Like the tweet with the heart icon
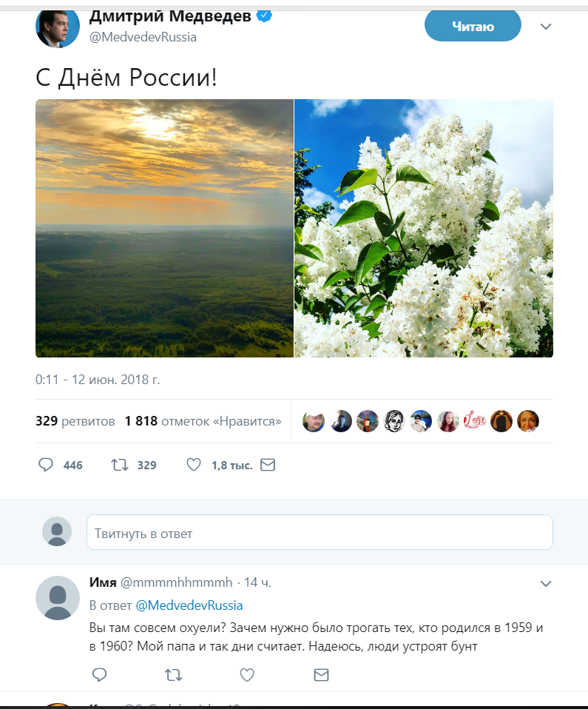The image size is (588, 709). tap(194, 465)
